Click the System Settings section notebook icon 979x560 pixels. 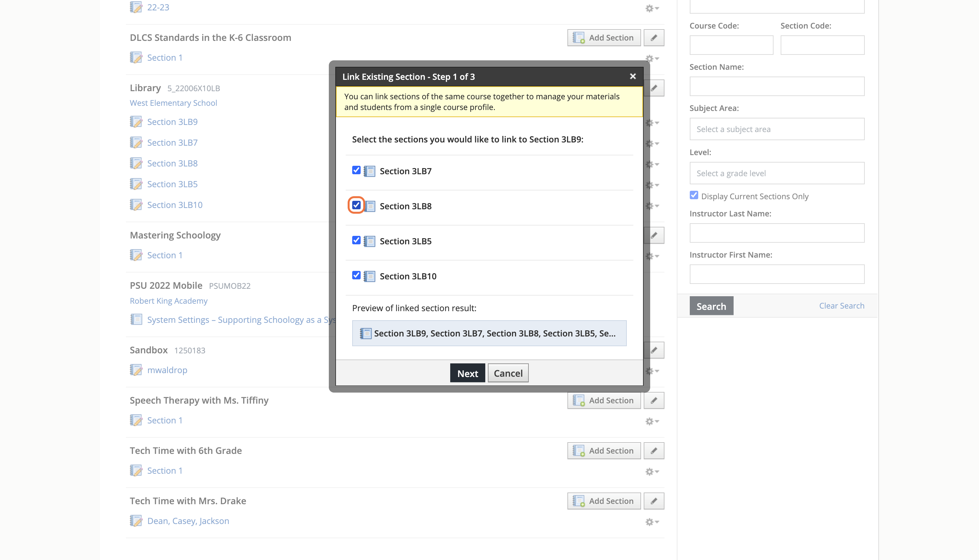coord(136,319)
